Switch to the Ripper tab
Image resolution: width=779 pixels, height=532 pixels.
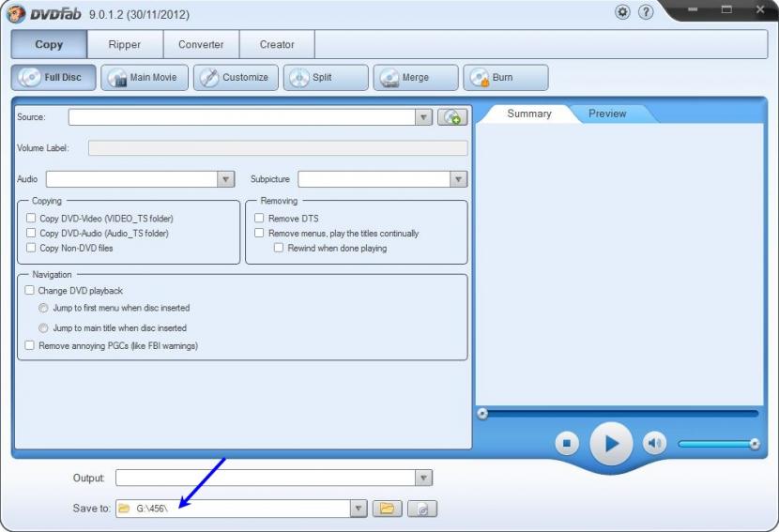125,44
